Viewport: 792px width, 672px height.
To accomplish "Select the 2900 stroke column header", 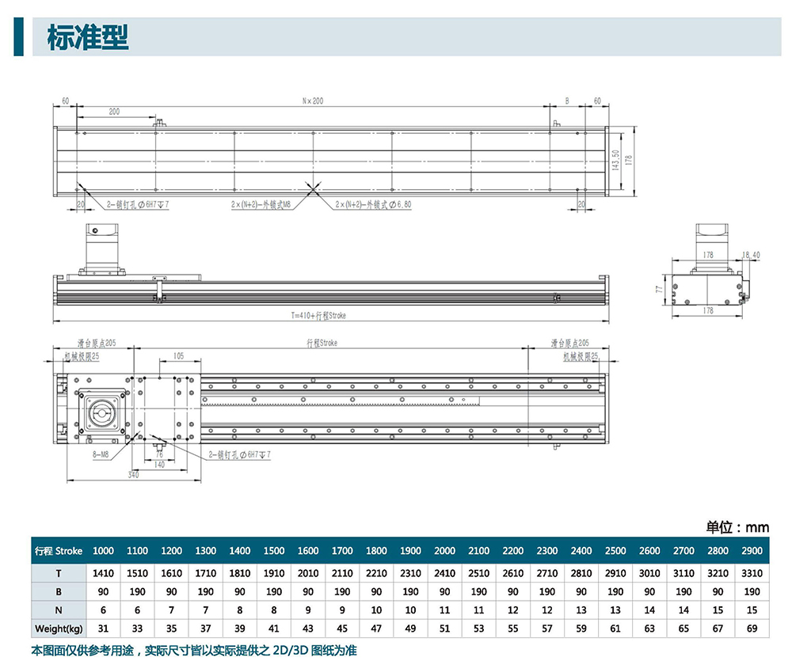I will 752,551.
